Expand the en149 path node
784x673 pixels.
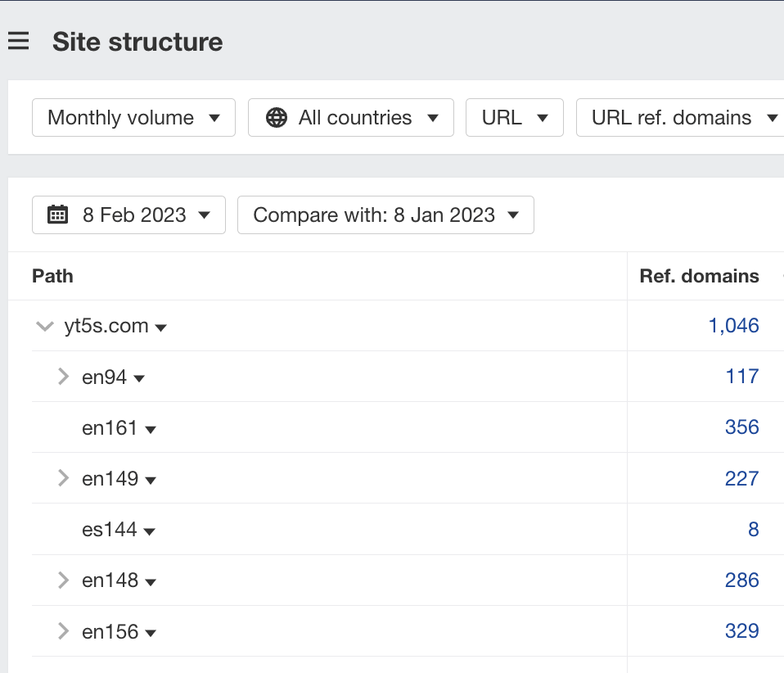[x=62, y=479]
